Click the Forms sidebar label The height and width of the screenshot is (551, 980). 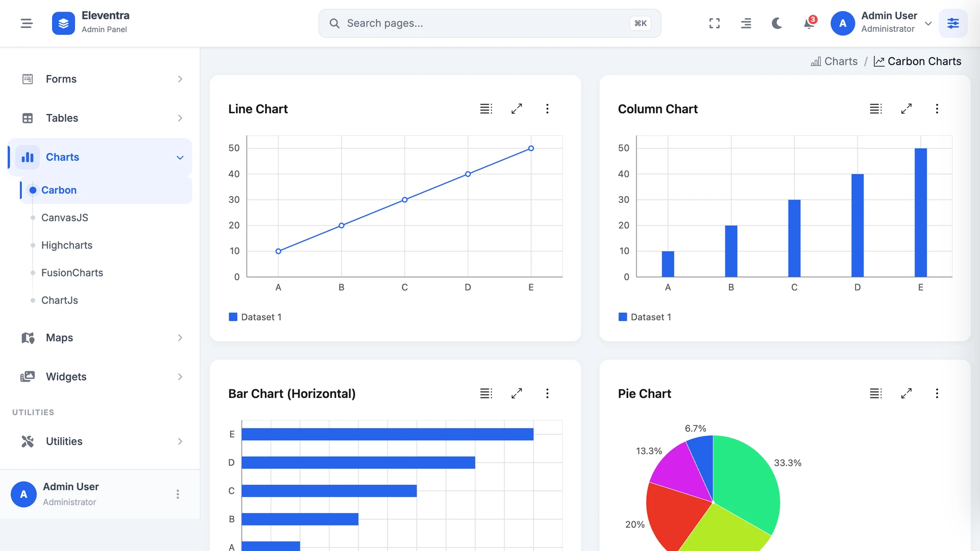(x=61, y=79)
